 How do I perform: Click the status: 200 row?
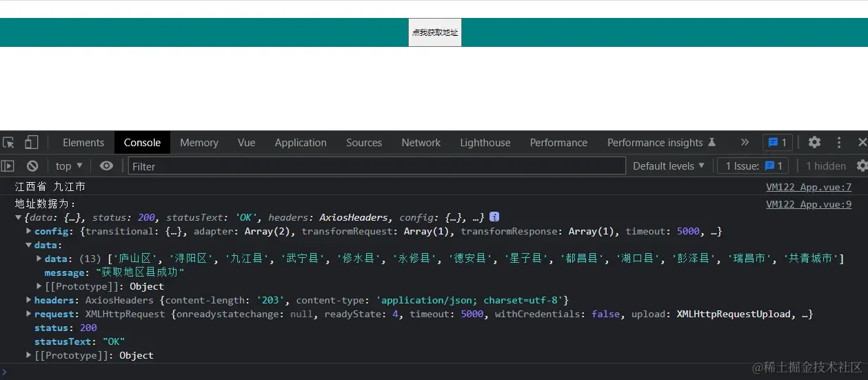pos(65,328)
